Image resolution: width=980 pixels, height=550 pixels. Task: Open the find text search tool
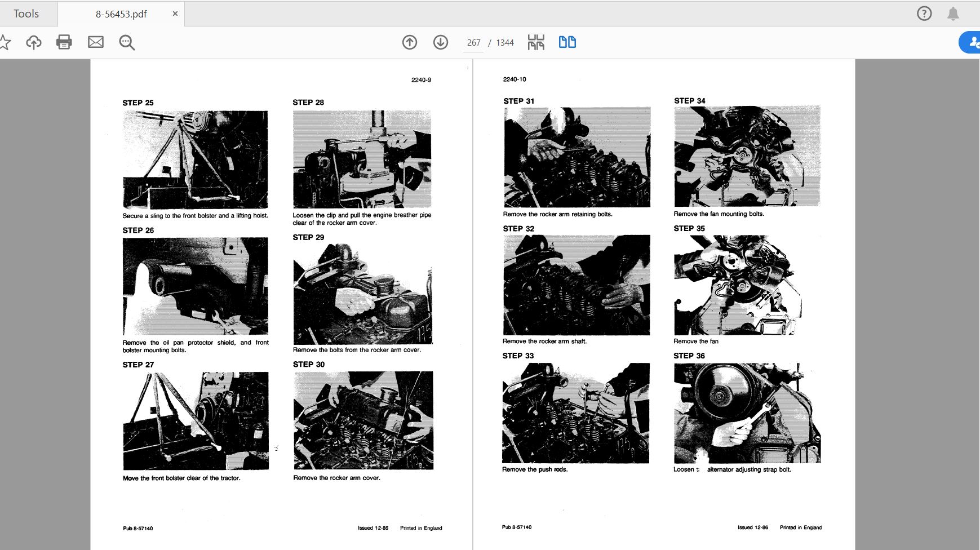click(127, 42)
